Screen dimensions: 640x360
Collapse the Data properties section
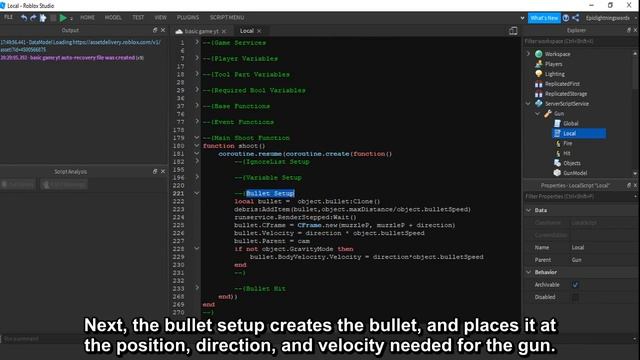pos(529,210)
